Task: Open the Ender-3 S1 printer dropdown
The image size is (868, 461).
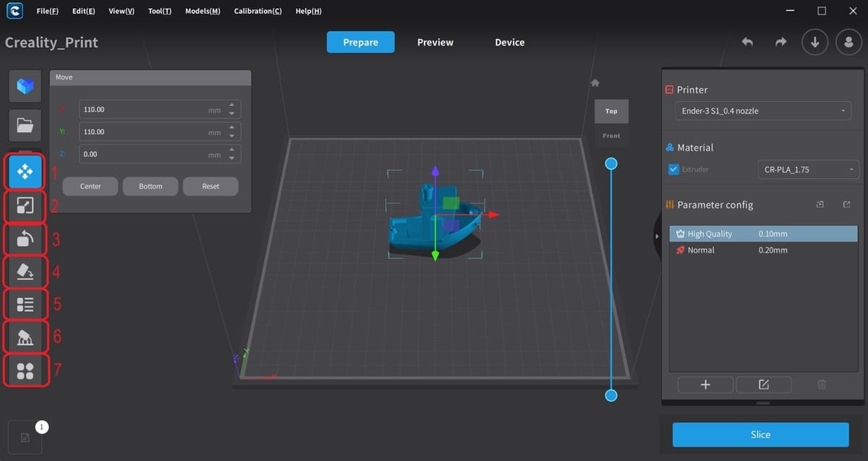Action: click(x=762, y=111)
